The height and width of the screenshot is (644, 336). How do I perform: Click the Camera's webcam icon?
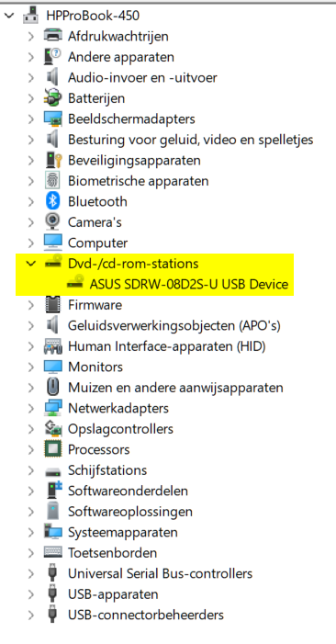click(53, 221)
